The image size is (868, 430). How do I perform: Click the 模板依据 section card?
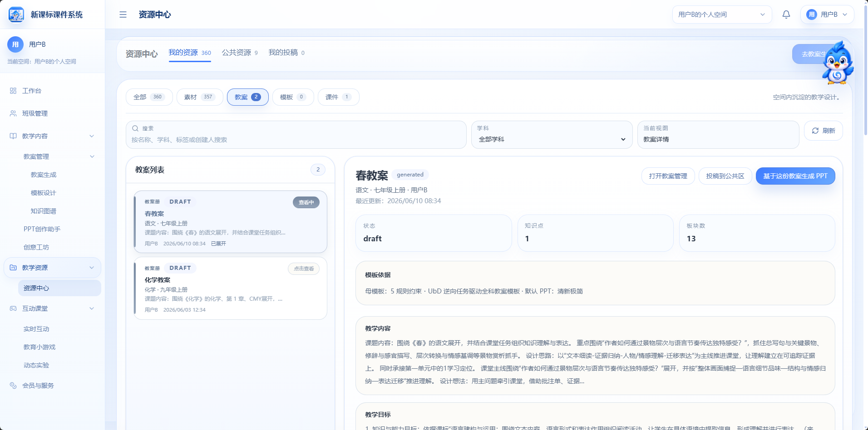[x=595, y=283]
